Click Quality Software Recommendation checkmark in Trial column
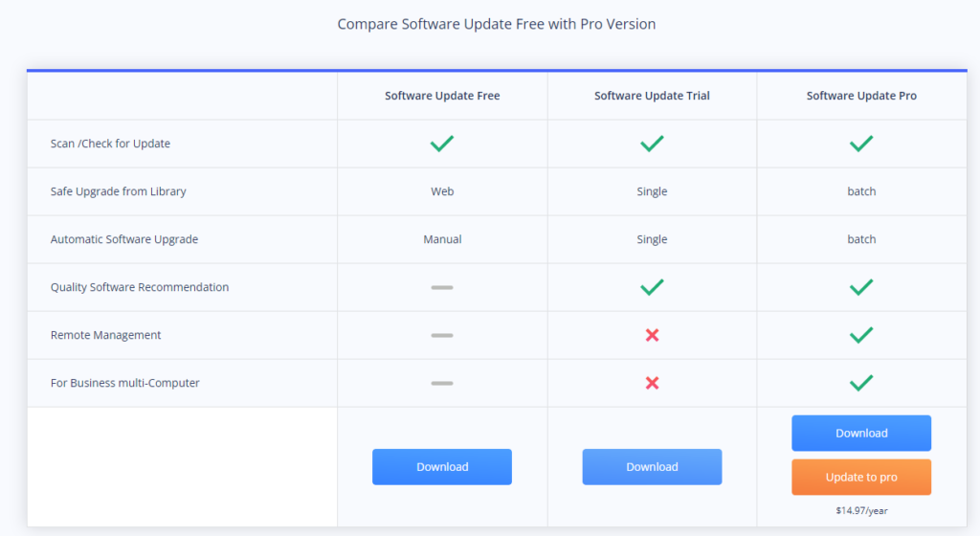 coord(652,287)
